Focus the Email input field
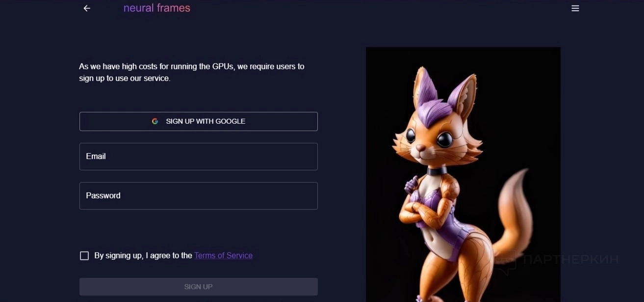The image size is (644, 302). point(199,157)
